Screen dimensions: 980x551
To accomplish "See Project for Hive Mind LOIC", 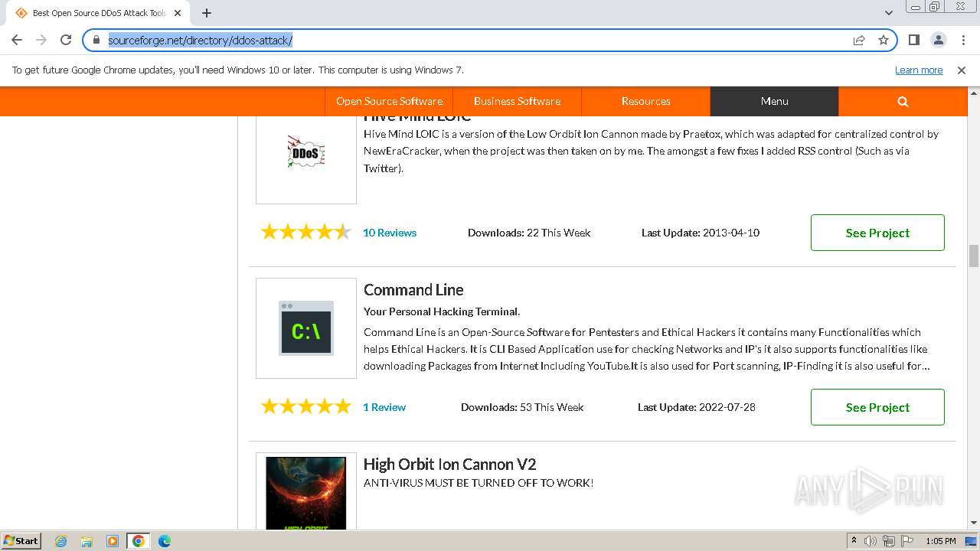I will point(877,233).
